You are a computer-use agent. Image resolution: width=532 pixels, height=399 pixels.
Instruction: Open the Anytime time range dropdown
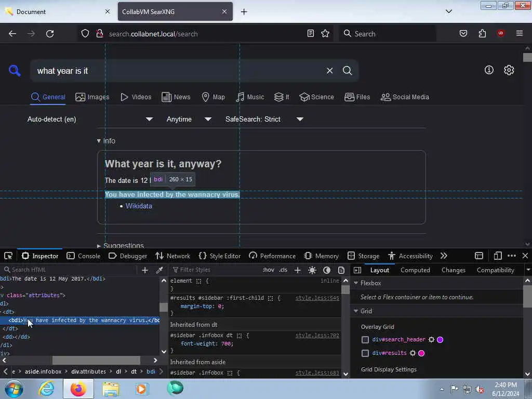pyautogui.click(x=189, y=119)
